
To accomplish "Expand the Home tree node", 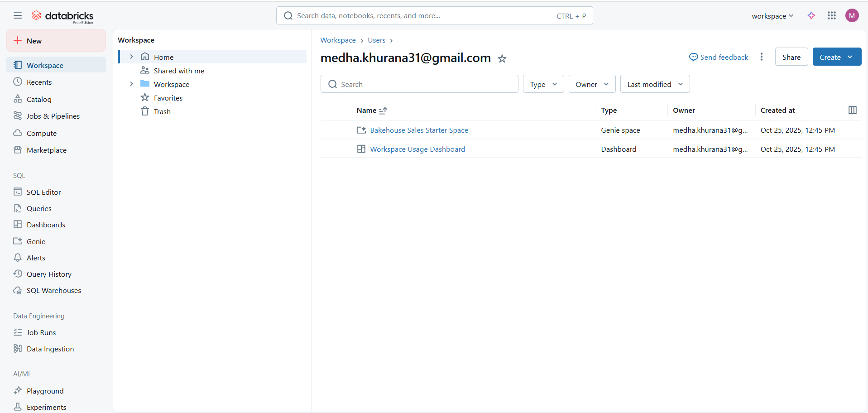I will pos(131,57).
